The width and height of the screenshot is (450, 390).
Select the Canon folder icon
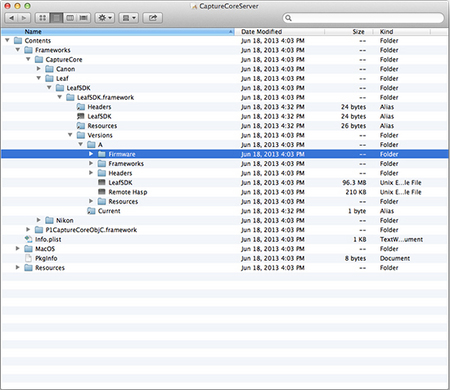(x=49, y=69)
